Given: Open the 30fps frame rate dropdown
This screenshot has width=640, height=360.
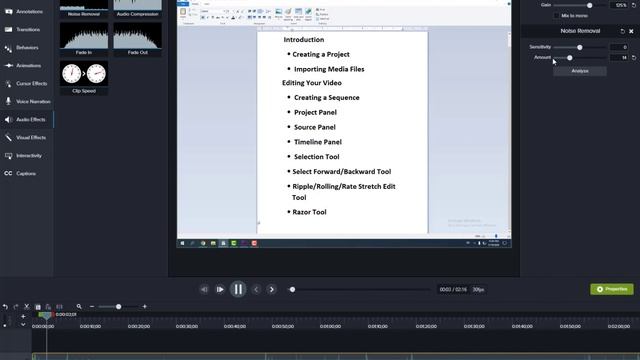Looking at the screenshot, I should coord(478,289).
